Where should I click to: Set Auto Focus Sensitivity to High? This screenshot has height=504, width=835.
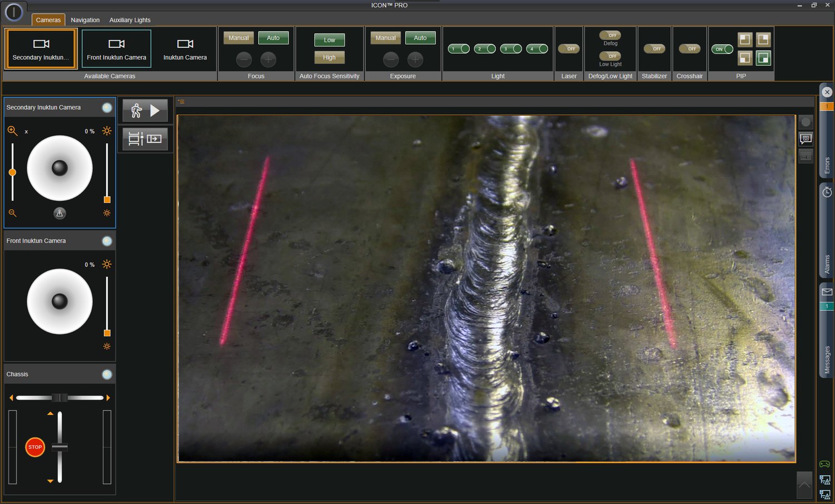coord(329,57)
